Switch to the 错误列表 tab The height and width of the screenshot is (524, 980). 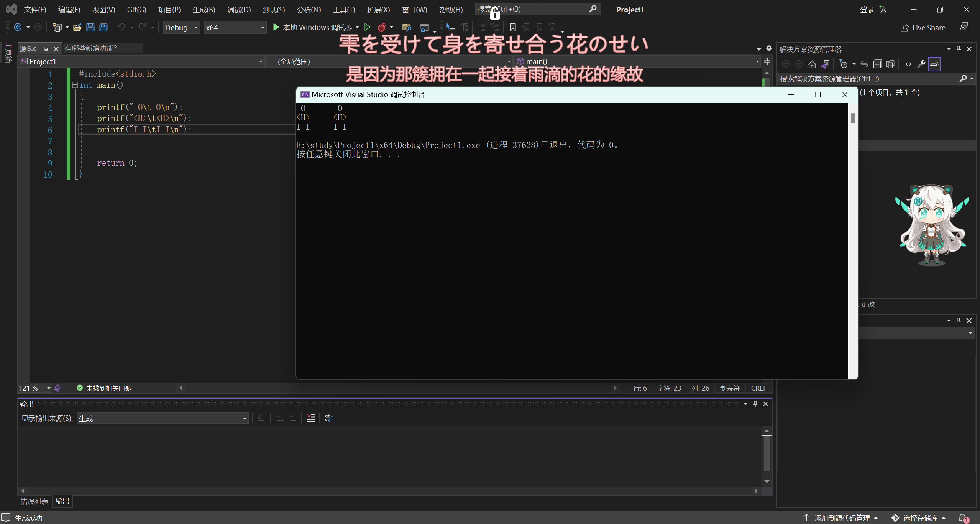click(34, 501)
